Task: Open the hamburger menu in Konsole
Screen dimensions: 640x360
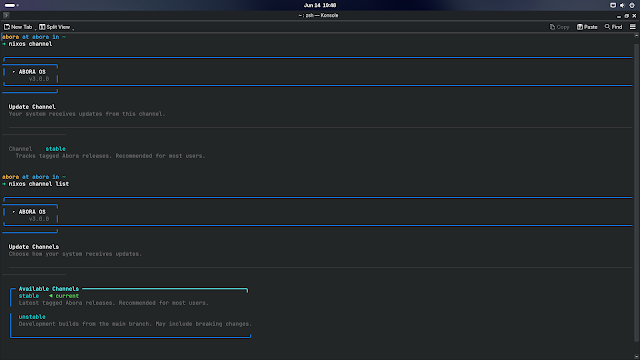Action: pos(633,27)
